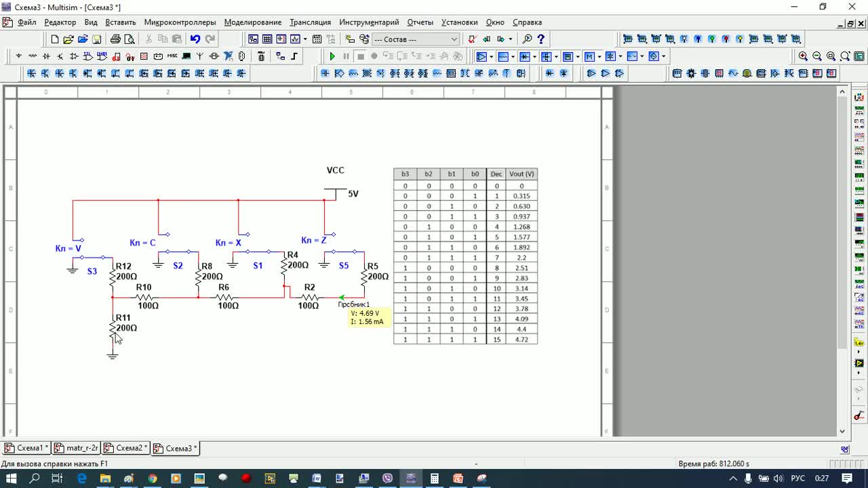Place a source component

(x=18, y=56)
